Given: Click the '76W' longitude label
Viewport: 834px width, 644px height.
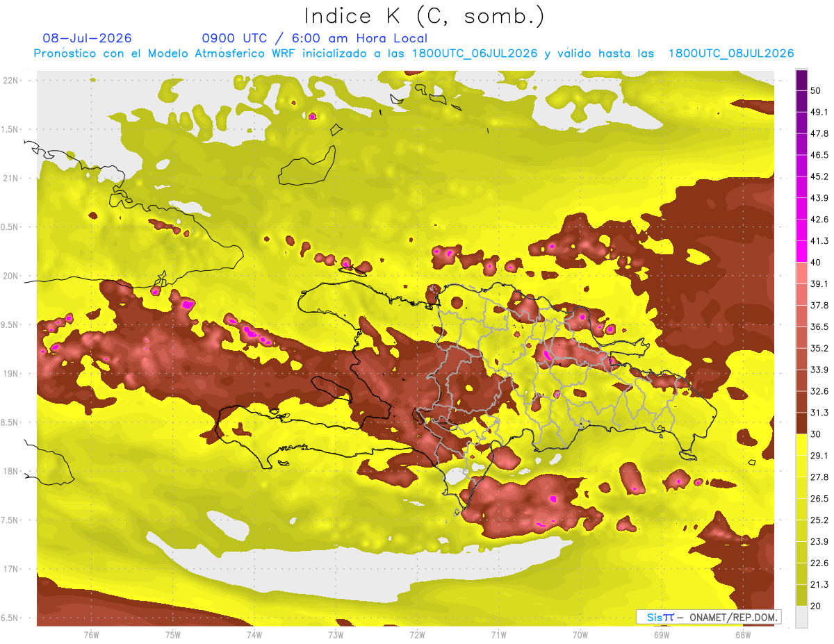Looking at the screenshot, I should pos(91,634).
